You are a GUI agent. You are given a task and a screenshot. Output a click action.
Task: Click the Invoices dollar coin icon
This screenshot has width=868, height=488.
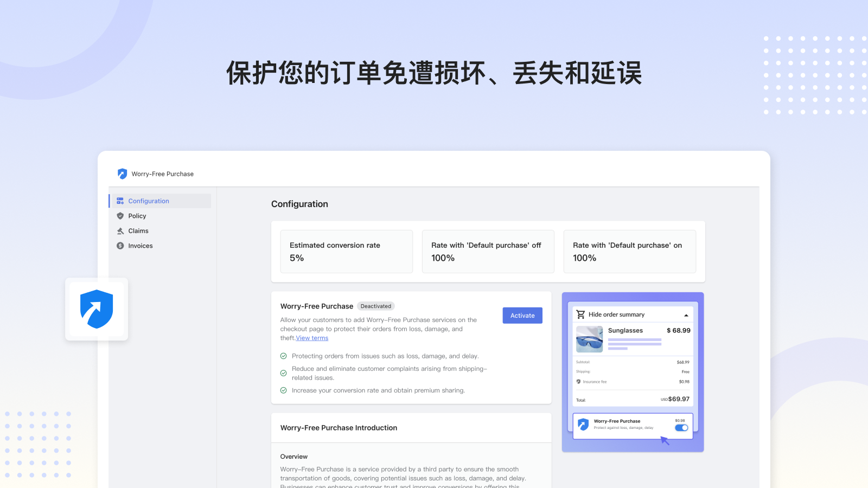120,246
